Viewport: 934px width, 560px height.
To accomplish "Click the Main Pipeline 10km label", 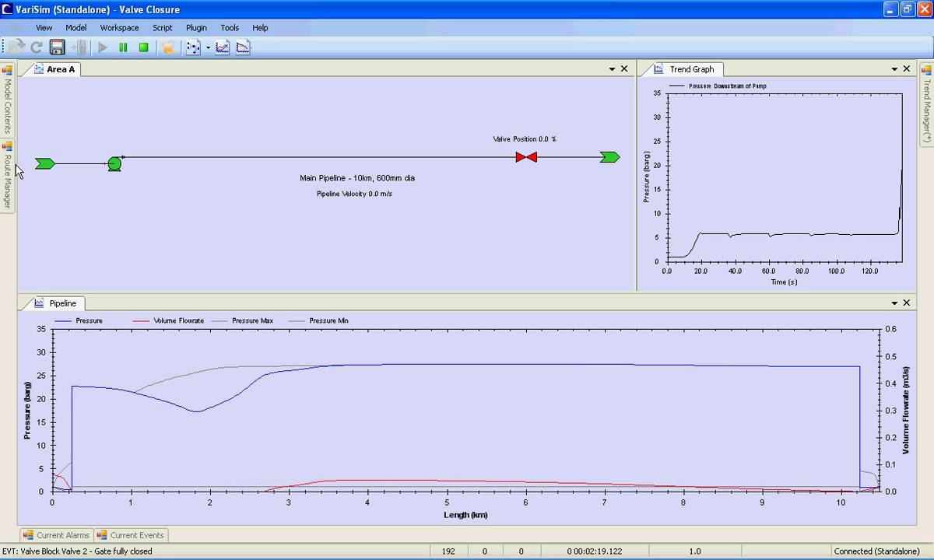I will pos(357,178).
